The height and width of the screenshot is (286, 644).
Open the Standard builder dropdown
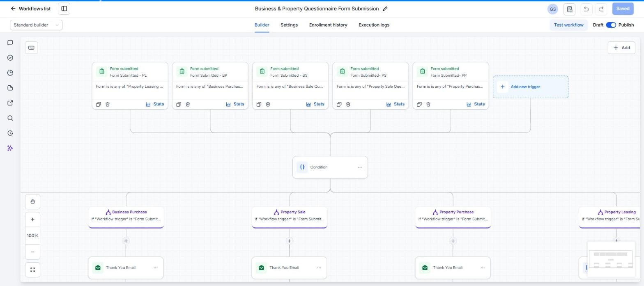point(36,25)
